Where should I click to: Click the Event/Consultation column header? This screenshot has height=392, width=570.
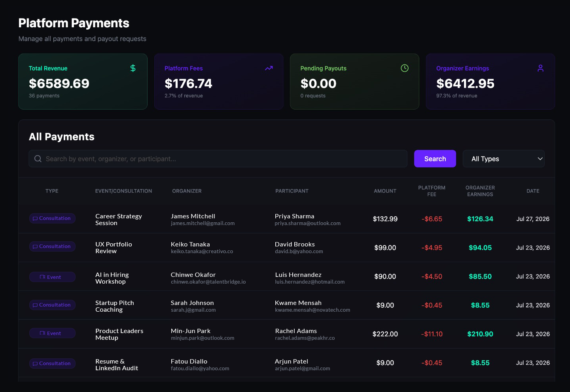point(123,191)
